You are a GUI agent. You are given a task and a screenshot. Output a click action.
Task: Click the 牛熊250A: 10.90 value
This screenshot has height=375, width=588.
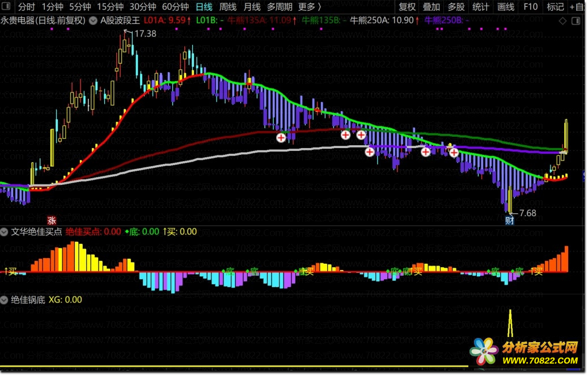tap(384, 20)
